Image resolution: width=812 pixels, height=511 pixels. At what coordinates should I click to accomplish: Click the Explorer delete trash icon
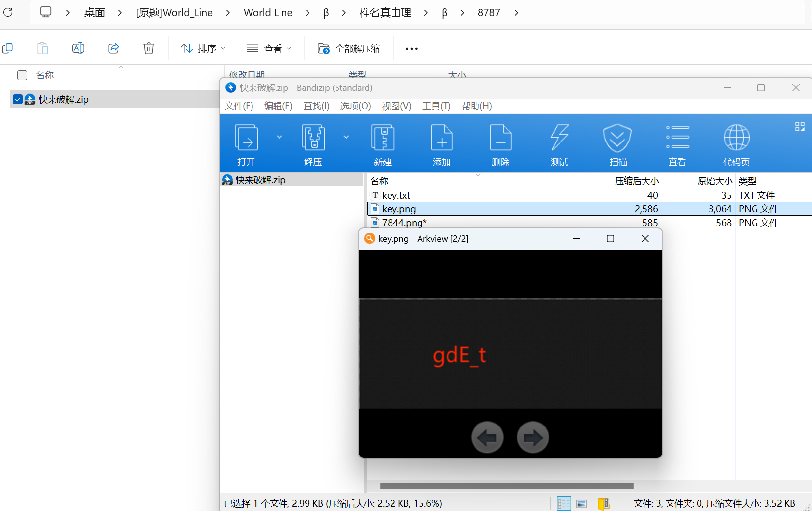coord(149,48)
